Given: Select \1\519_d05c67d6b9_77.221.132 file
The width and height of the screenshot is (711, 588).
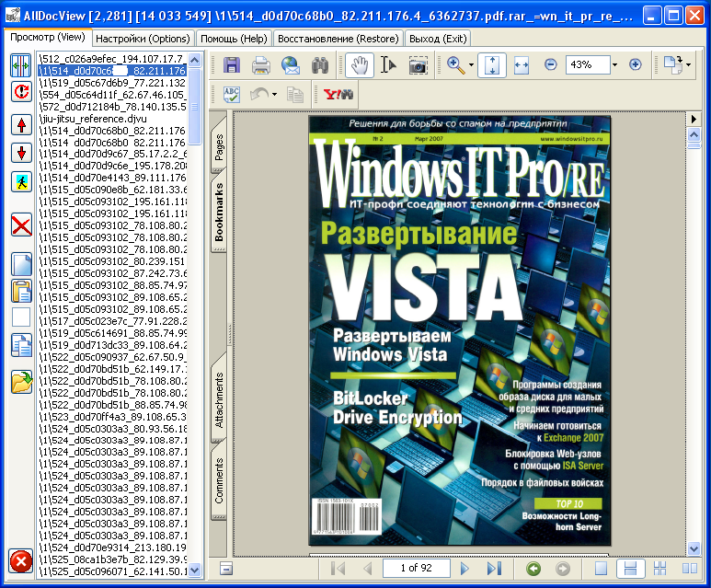Looking at the screenshot, I should (112, 83).
